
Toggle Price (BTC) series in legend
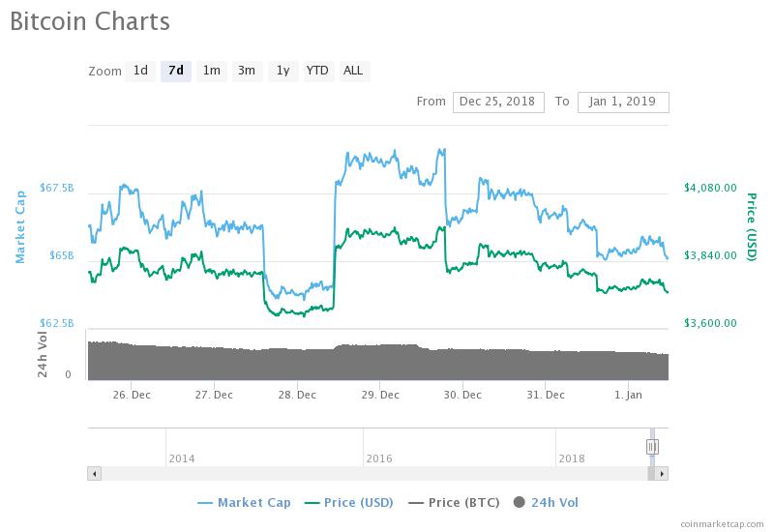pos(458,502)
